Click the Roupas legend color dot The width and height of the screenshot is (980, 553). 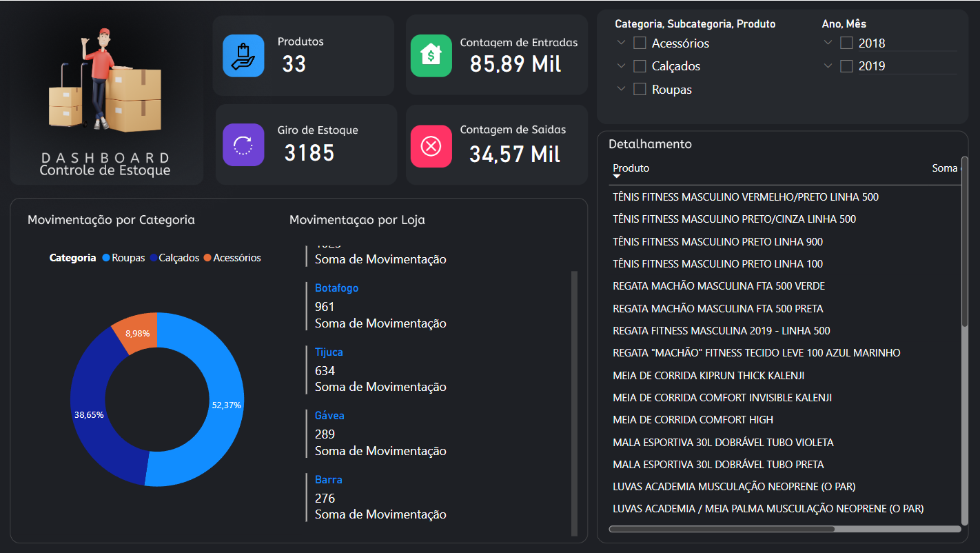point(106,258)
